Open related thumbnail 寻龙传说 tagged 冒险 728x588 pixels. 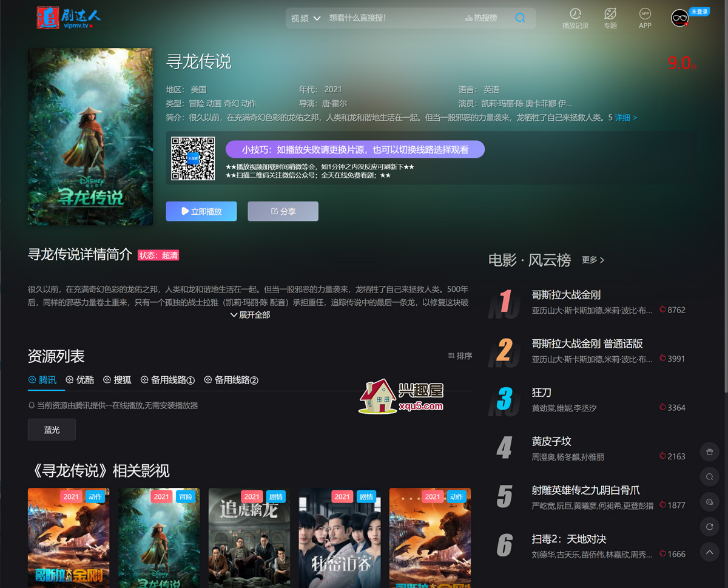159,538
